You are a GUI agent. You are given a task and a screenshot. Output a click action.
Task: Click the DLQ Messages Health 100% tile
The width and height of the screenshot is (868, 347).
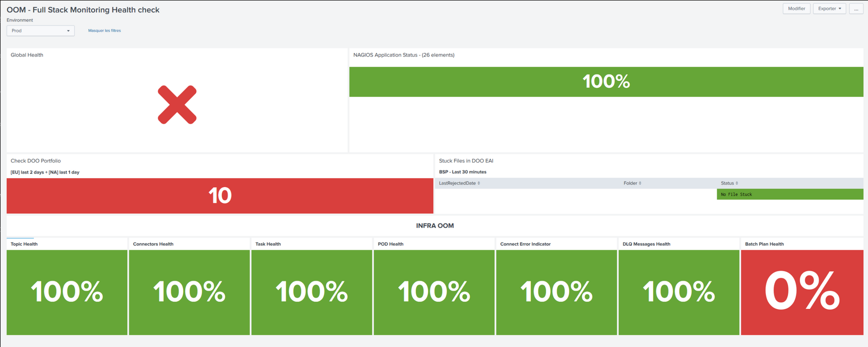[679, 292]
